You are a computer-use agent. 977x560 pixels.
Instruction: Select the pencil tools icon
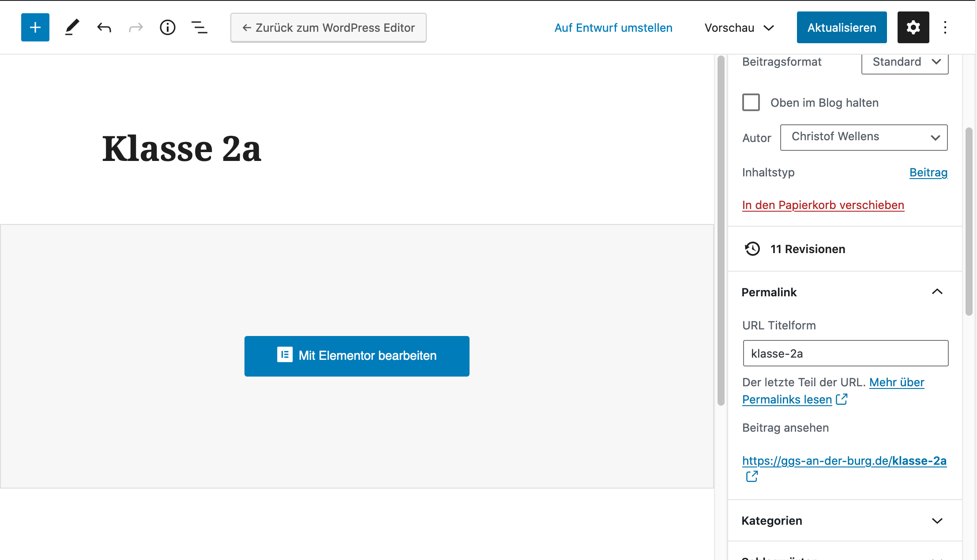point(72,27)
